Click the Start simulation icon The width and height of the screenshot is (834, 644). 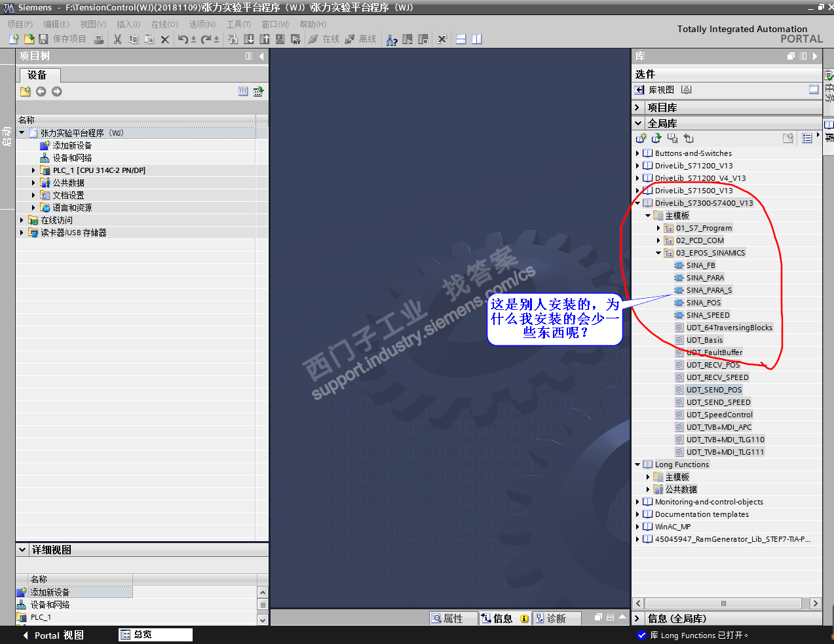click(x=280, y=39)
